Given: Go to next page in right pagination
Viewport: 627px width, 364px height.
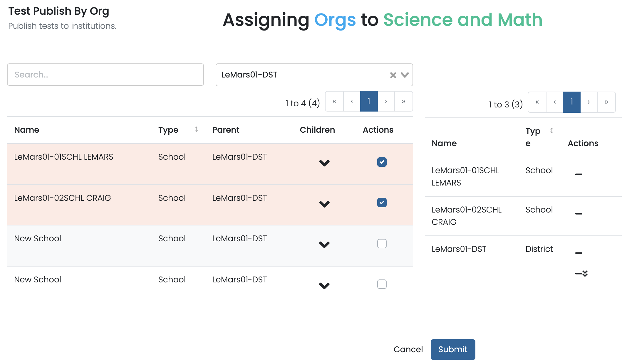Looking at the screenshot, I should pyautogui.click(x=589, y=102).
